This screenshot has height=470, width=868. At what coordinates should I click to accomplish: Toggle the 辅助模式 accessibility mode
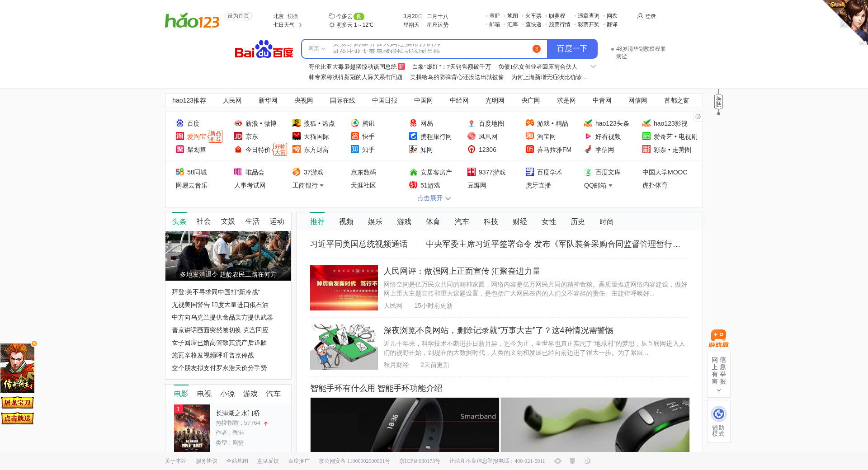pyautogui.click(x=718, y=421)
